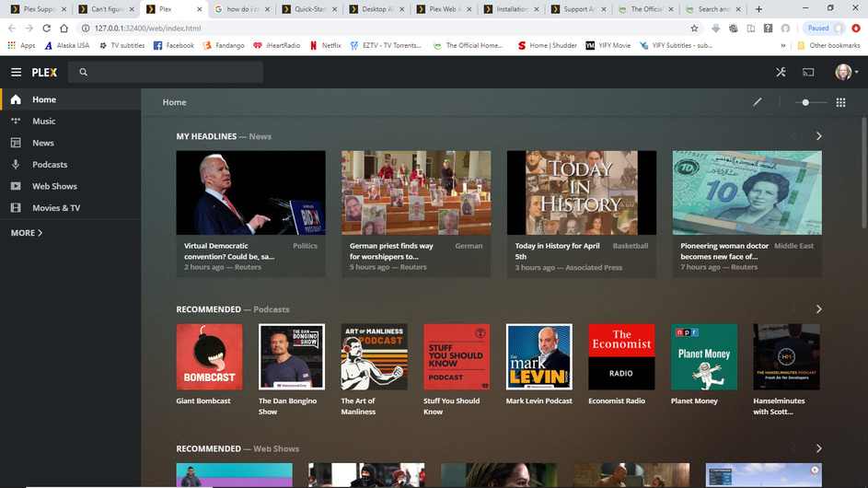Viewport: 868px width, 488px height.
Task: Expand the bookmarks overflow chevron
Action: [x=782, y=45]
